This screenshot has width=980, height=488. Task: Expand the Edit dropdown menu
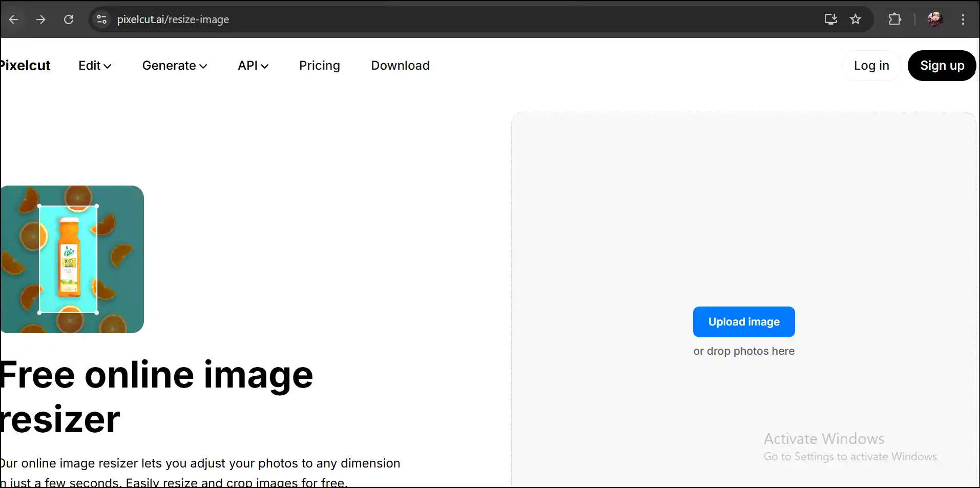click(95, 66)
